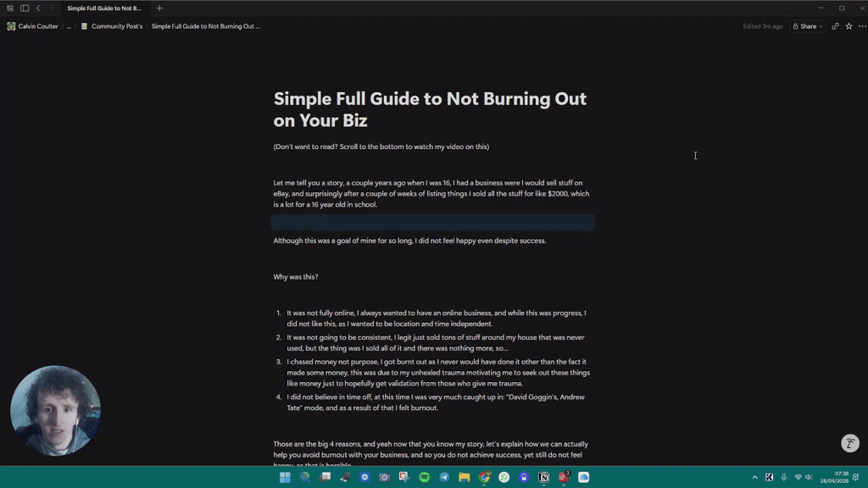The width and height of the screenshot is (868, 488).
Task: Click the back navigation arrow
Action: tap(38, 8)
